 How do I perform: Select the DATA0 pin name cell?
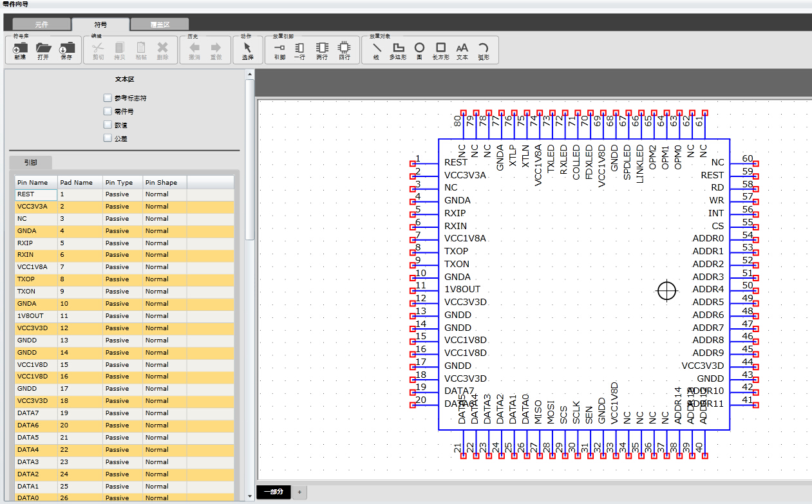[x=36, y=498]
